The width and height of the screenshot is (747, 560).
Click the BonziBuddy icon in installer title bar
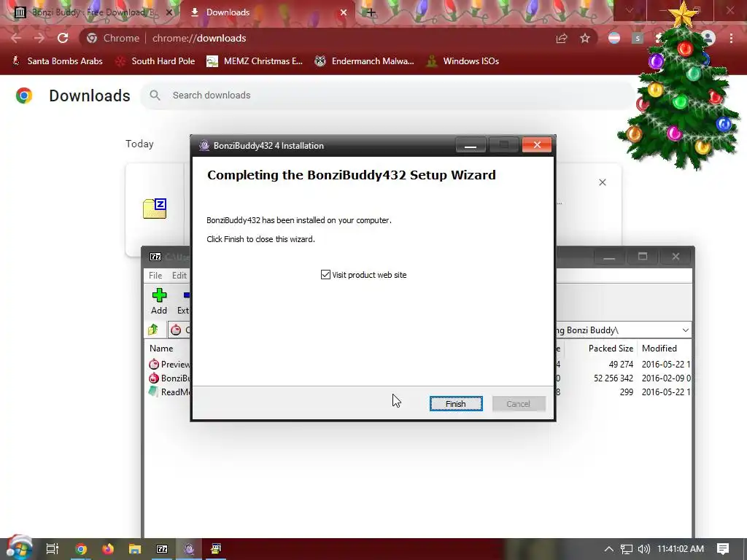[204, 146]
